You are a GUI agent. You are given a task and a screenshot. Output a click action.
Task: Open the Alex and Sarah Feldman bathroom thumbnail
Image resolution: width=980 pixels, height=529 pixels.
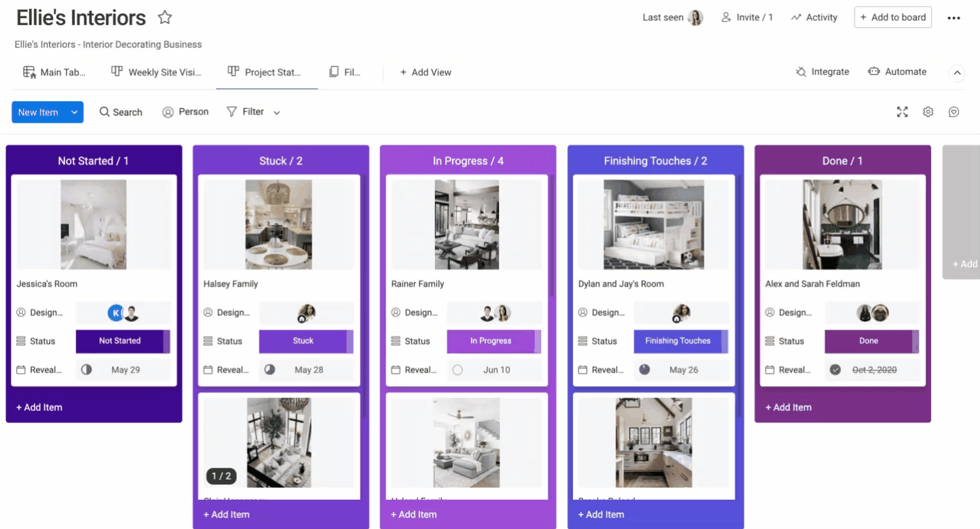pos(842,225)
